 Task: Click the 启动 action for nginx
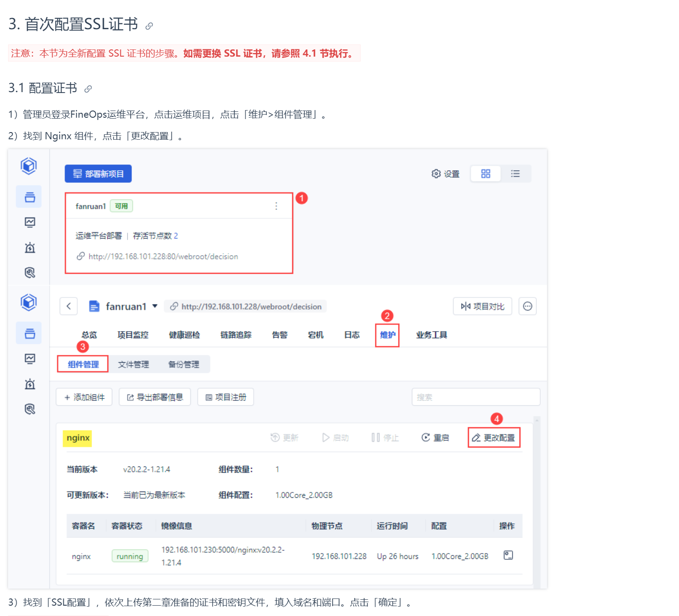[x=335, y=438]
